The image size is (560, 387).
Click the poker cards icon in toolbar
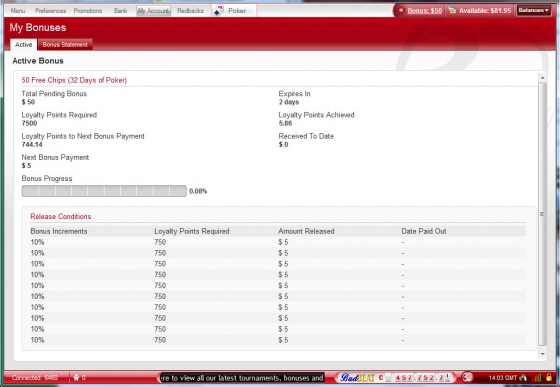(x=218, y=11)
